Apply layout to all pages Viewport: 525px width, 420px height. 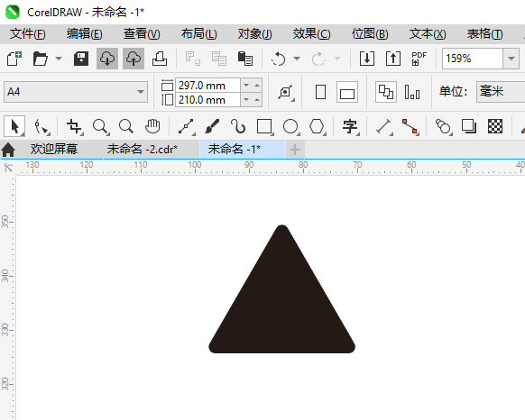386,92
